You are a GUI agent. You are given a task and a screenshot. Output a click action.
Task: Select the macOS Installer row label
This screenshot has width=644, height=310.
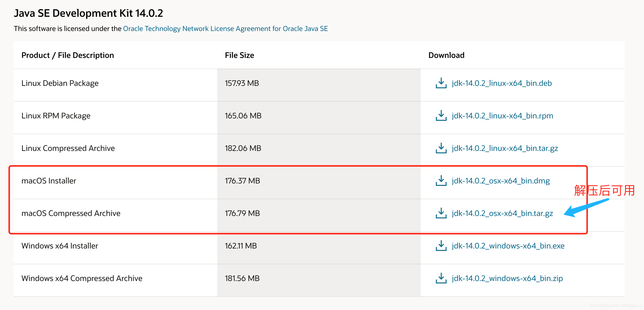pyautogui.click(x=49, y=181)
